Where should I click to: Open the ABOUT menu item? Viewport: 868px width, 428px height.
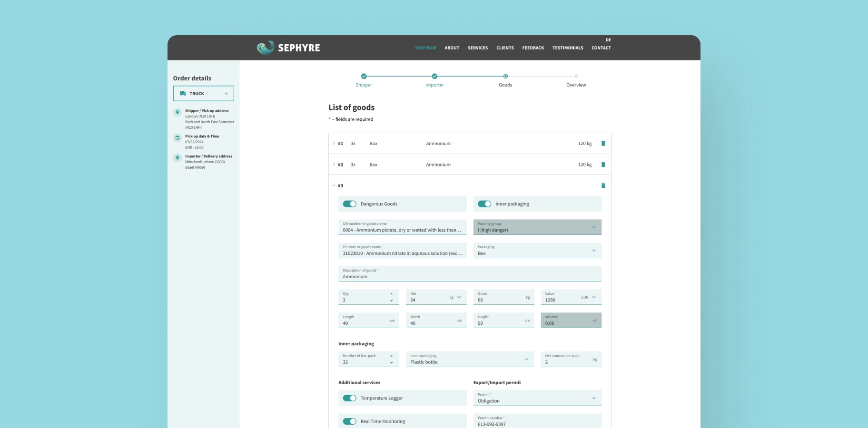pyautogui.click(x=452, y=48)
